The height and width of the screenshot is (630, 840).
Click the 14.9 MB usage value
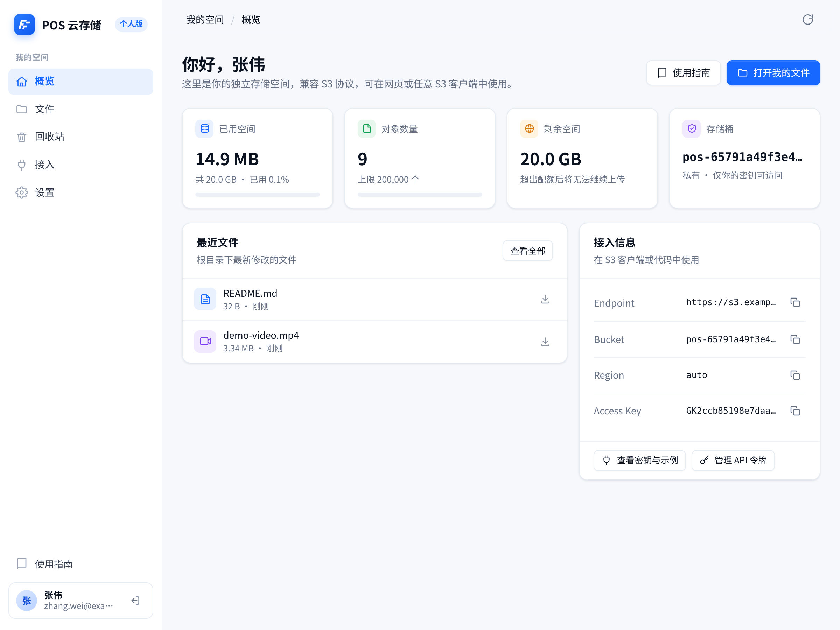[227, 159]
